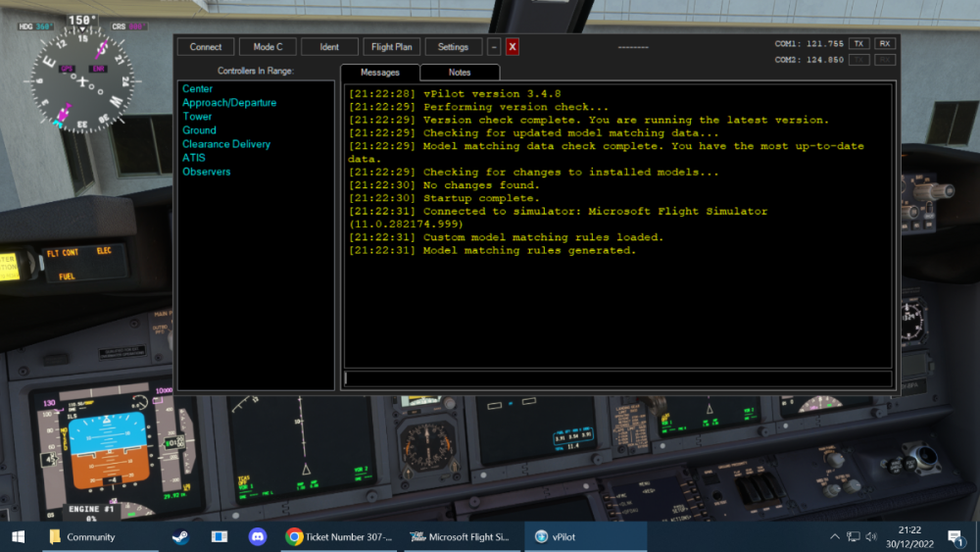
Task: Select Ground in controllers list
Action: (x=199, y=130)
